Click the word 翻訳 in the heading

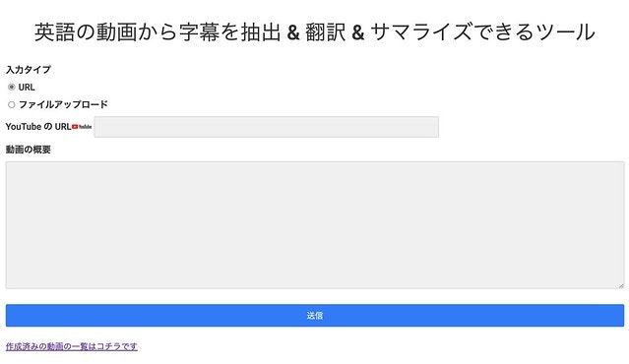point(326,32)
